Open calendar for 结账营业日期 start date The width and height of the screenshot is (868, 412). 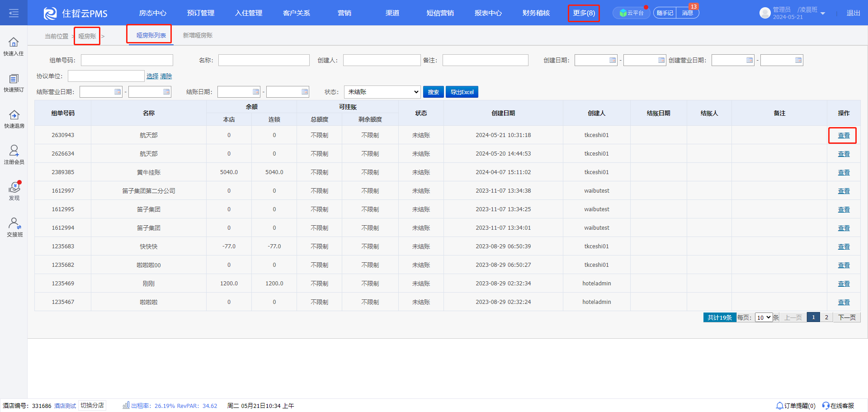[118, 92]
